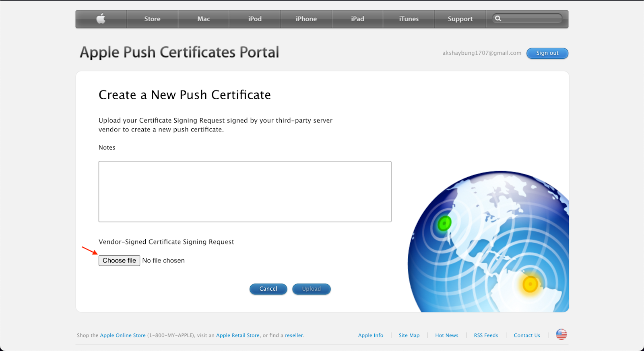Follow the Apple Online Store link

pos(123,335)
